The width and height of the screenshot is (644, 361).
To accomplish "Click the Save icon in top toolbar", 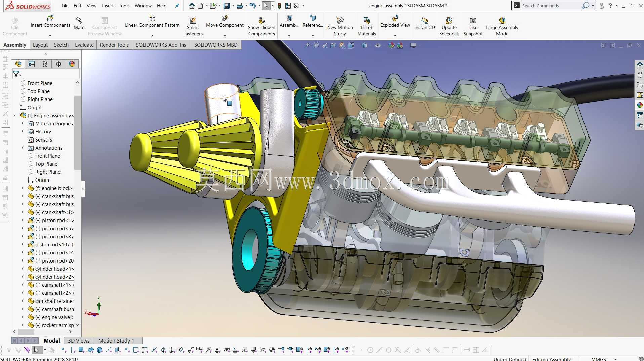I will [x=227, y=6].
